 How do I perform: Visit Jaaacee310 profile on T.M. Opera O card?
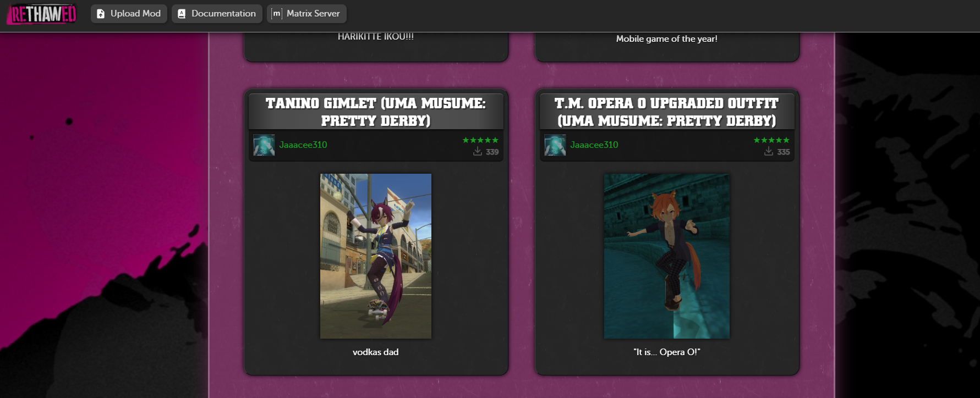594,145
